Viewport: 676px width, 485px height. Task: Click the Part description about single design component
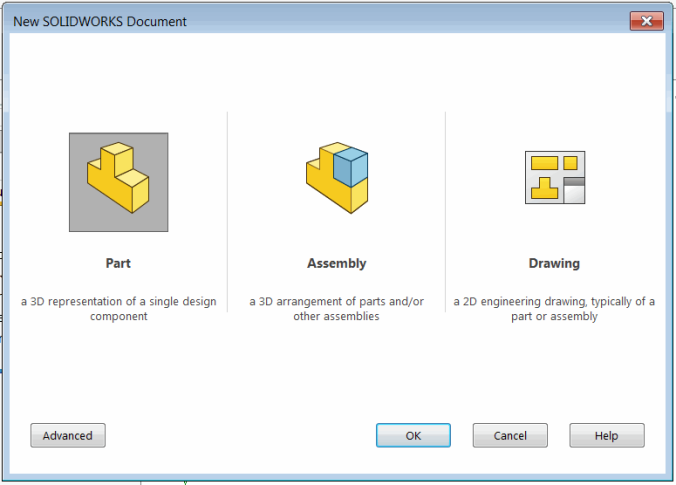point(118,309)
